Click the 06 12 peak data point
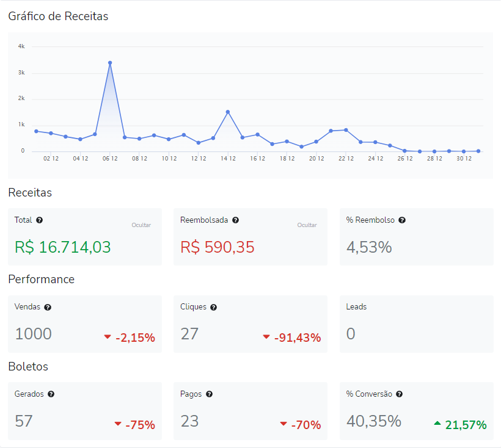The width and height of the screenshot is (501, 448). coord(110,63)
